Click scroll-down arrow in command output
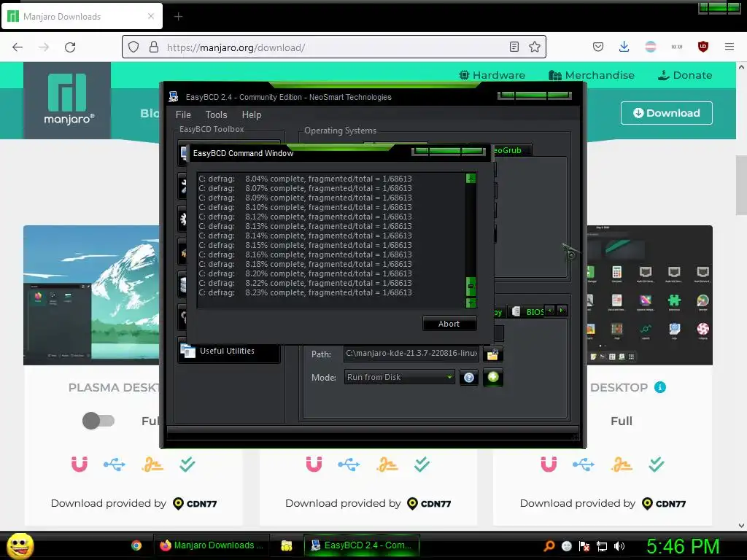This screenshot has height=560, width=747. click(471, 303)
